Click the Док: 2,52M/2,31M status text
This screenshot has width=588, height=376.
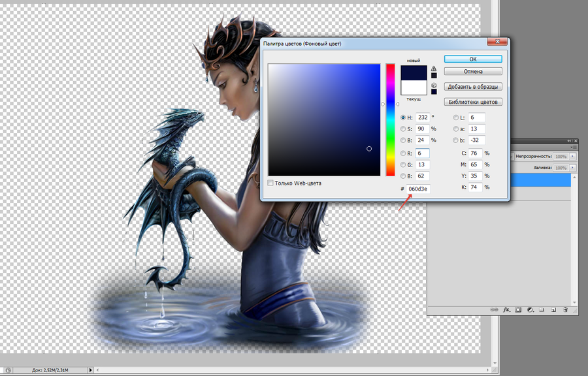click(x=50, y=370)
